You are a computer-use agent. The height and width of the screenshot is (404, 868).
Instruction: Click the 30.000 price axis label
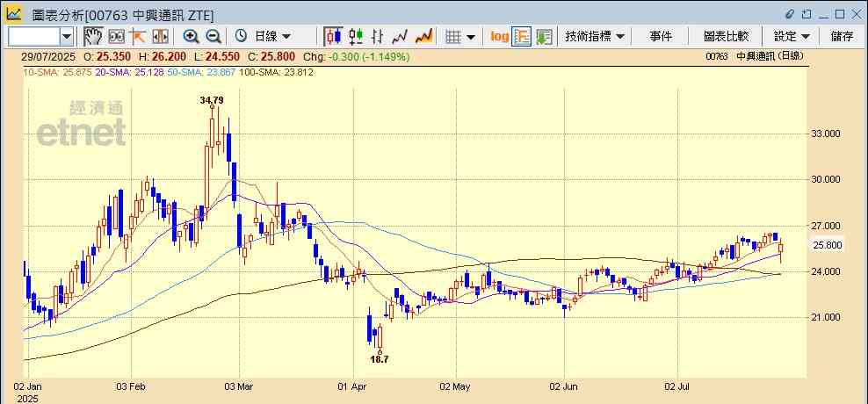click(825, 179)
